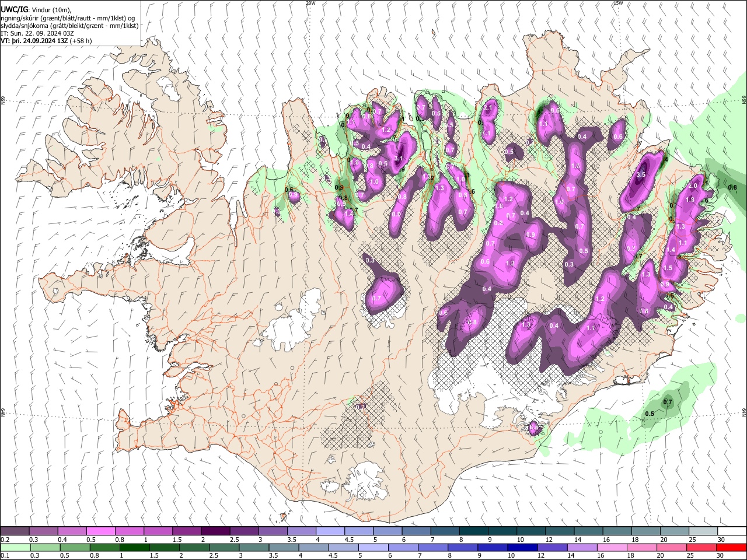The image size is (747, 560).
Task: Select the dark navy 10 rain legend swatch
Action: click(x=522, y=547)
